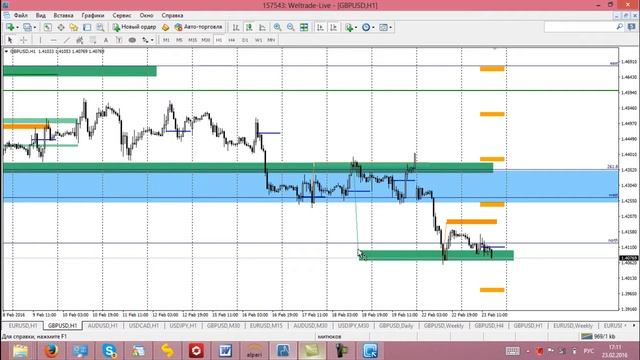Switch to the EURUSD,M15 chart tab

click(x=266, y=326)
